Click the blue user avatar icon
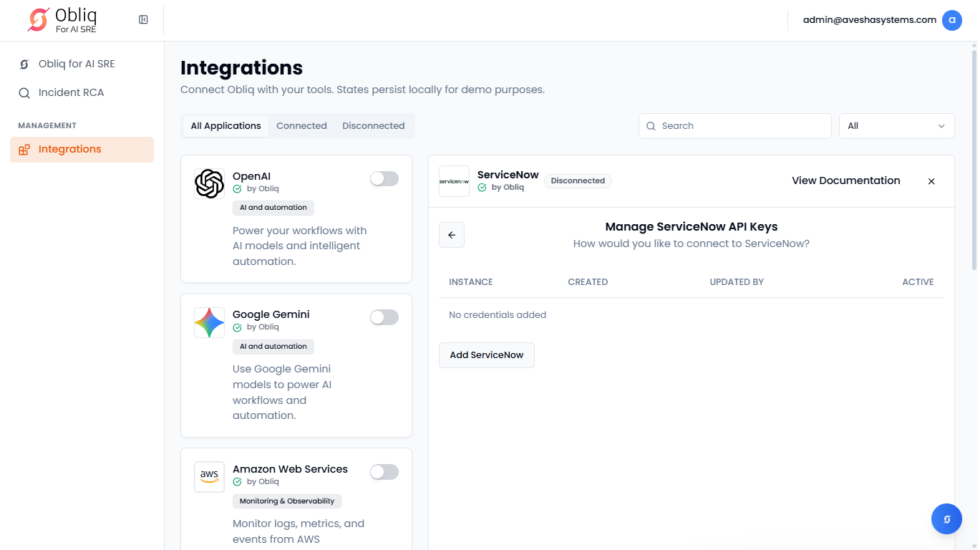The image size is (980, 550). (x=951, y=20)
